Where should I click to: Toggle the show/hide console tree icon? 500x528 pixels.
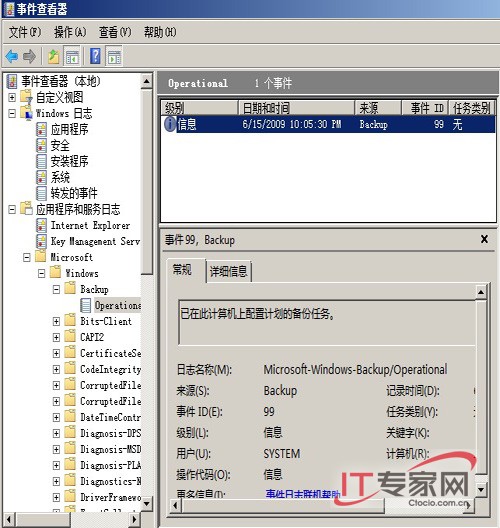pyautogui.click(x=72, y=56)
